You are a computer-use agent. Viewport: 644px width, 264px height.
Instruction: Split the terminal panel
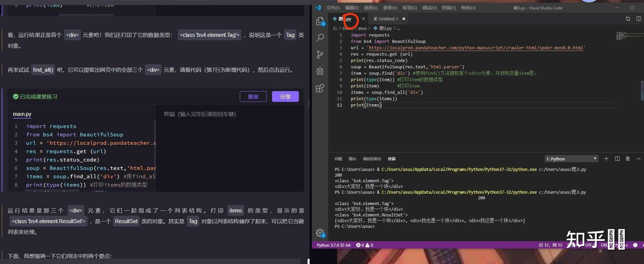click(617, 159)
